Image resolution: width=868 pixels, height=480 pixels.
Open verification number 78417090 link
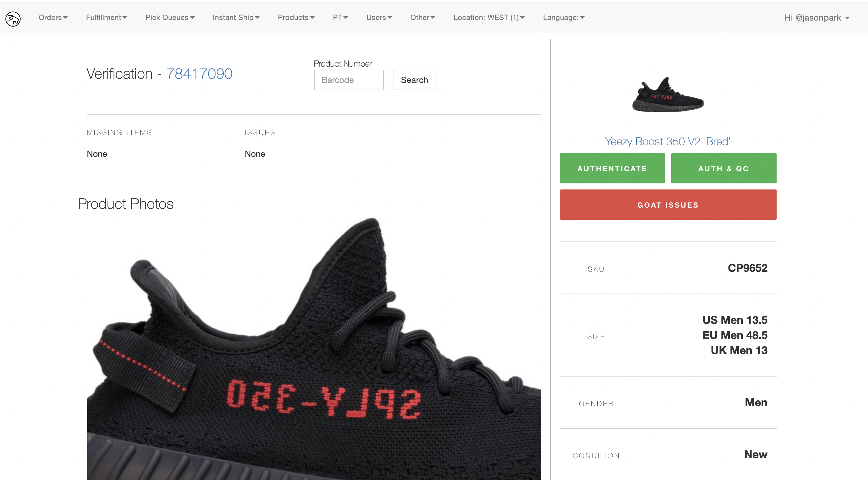click(x=199, y=74)
